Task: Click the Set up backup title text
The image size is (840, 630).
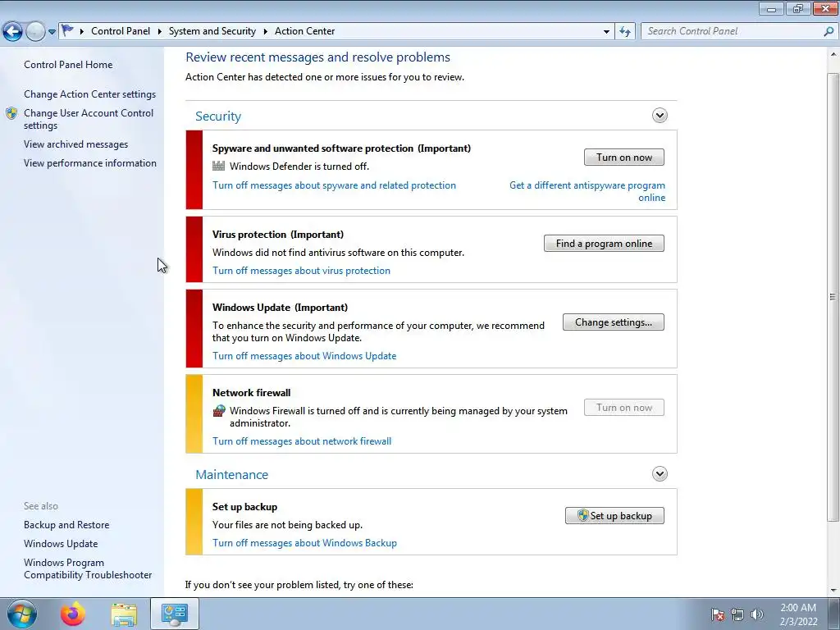Action: tap(244, 507)
